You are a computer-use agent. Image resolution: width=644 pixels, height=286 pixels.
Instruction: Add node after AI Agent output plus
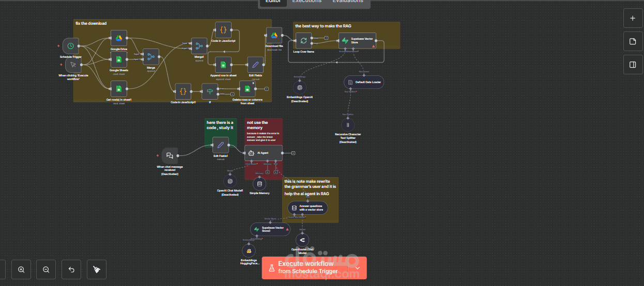click(x=293, y=153)
